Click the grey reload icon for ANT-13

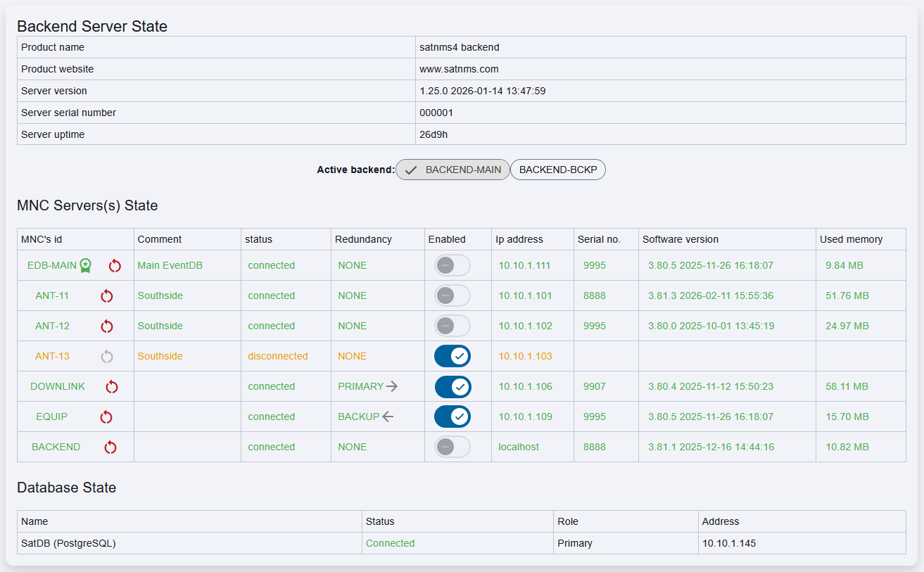[x=106, y=356]
